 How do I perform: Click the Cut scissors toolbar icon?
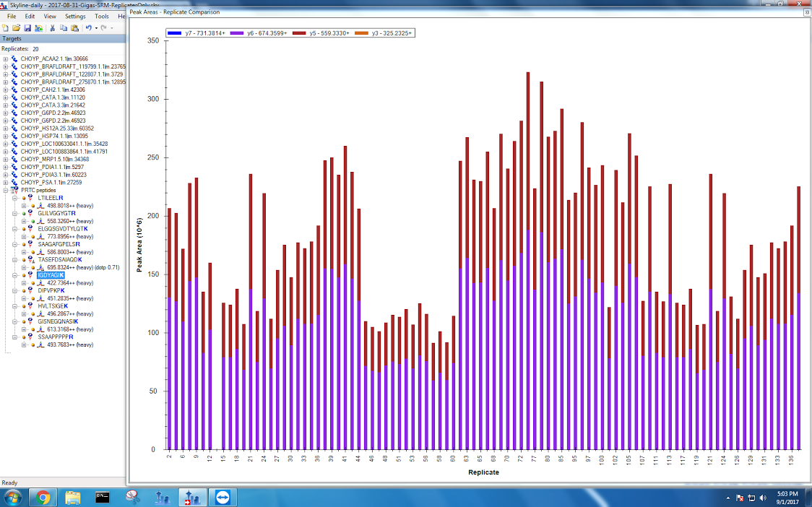pos(52,27)
